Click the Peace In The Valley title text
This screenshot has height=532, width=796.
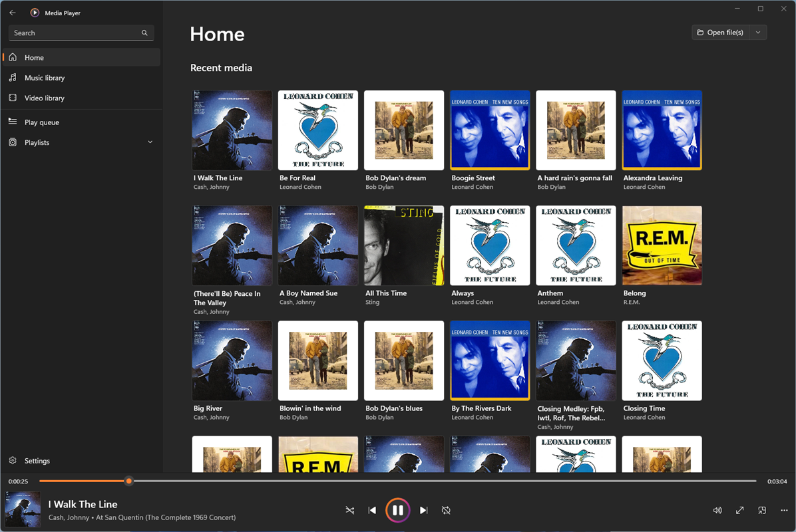227,298
